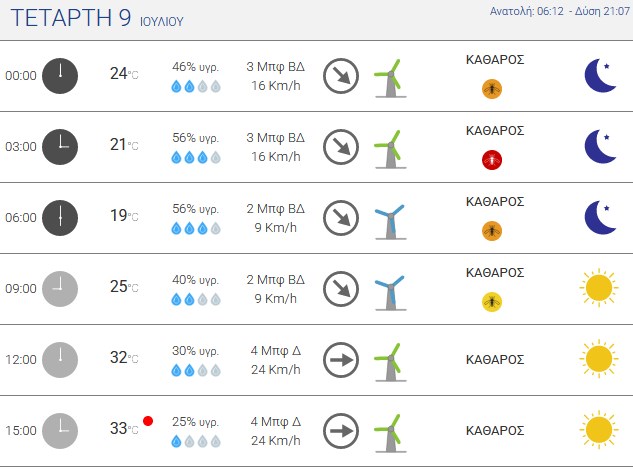Click the yellow mosquito icon at 09:00
This screenshot has height=470, width=633.
click(x=492, y=302)
